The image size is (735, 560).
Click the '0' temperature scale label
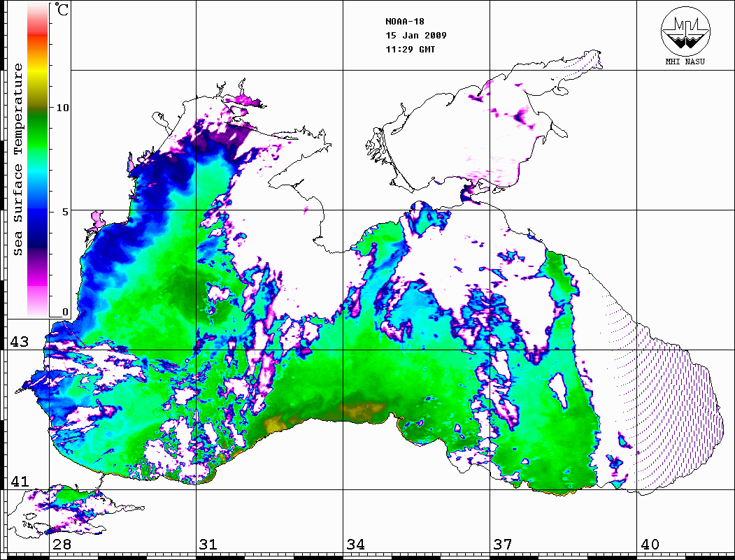point(65,312)
